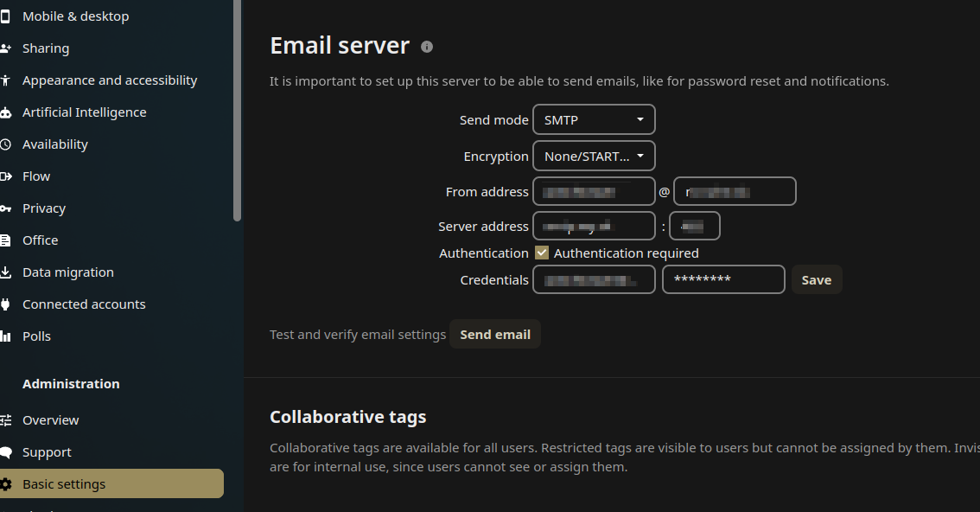Click the Sharing icon in sidebar
980x512 pixels.
[x=6, y=48]
